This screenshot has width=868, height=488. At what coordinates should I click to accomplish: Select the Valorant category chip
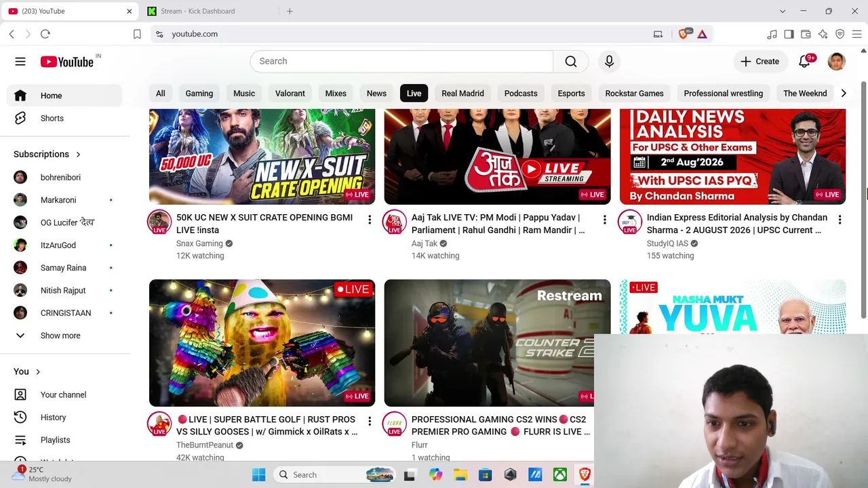pos(290,94)
